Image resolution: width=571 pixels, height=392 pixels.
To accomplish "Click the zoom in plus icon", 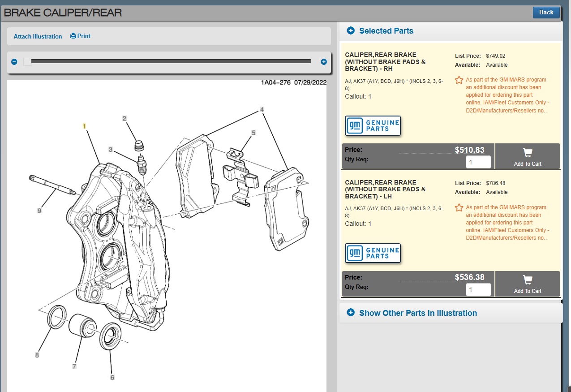I will point(324,62).
